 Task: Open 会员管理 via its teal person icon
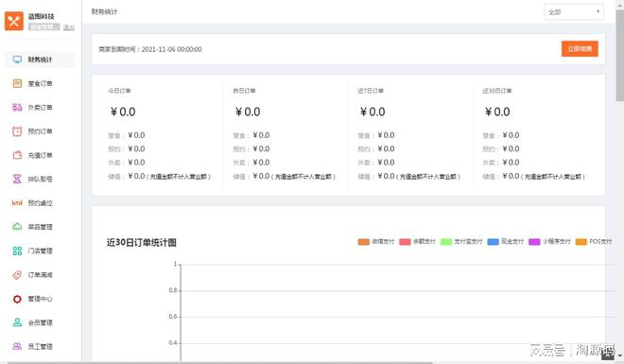pos(17,322)
